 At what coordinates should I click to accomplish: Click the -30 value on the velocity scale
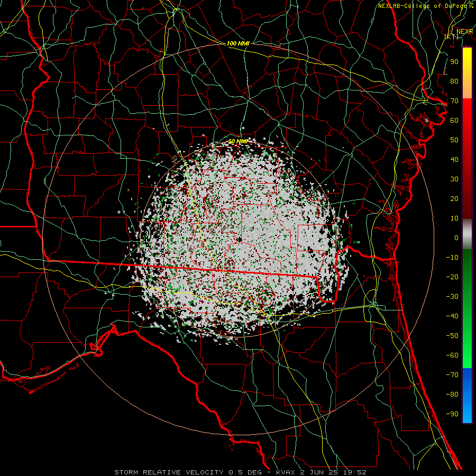[x=452, y=297]
